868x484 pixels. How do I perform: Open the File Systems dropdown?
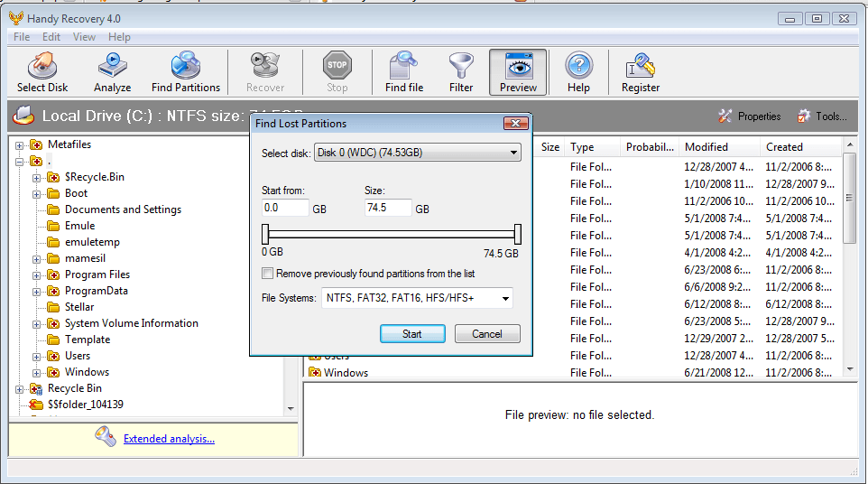[x=417, y=298]
